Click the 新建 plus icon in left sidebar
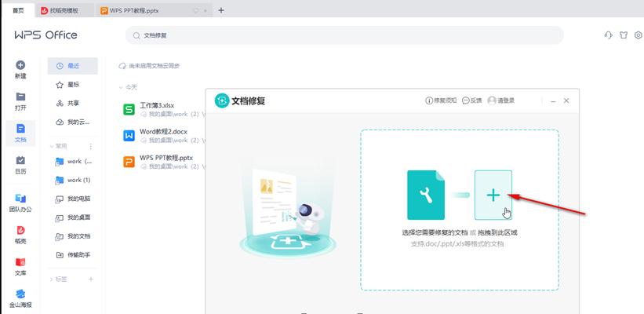The height and width of the screenshot is (314, 644). [20, 65]
